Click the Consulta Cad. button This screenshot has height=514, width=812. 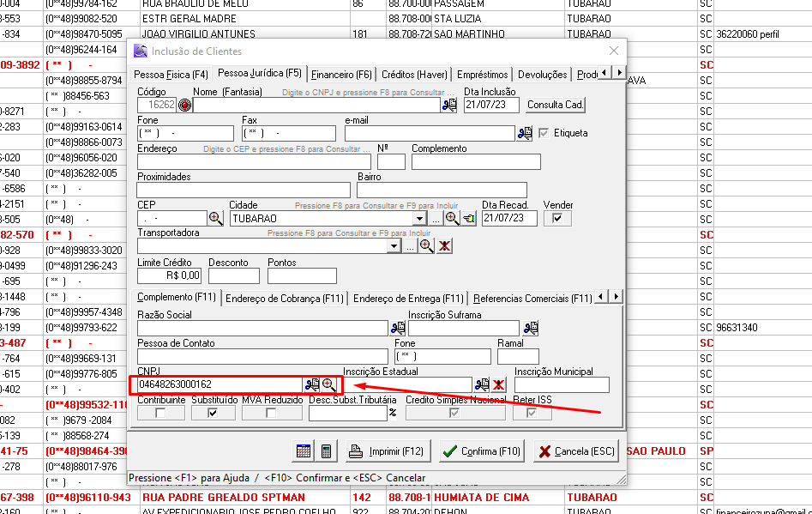(555, 105)
